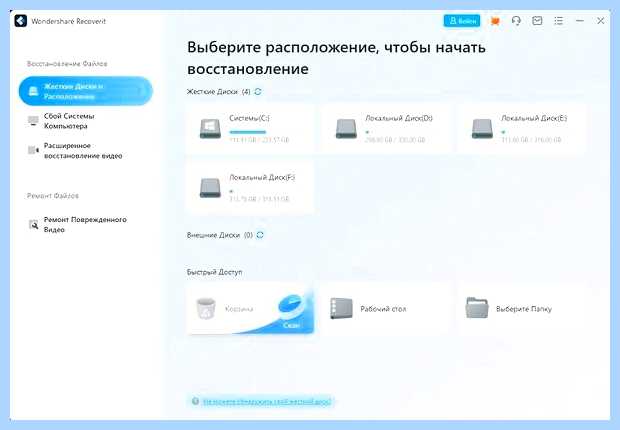
Task: Click the Выберите Папку folder icon
Action: click(x=477, y=308)
